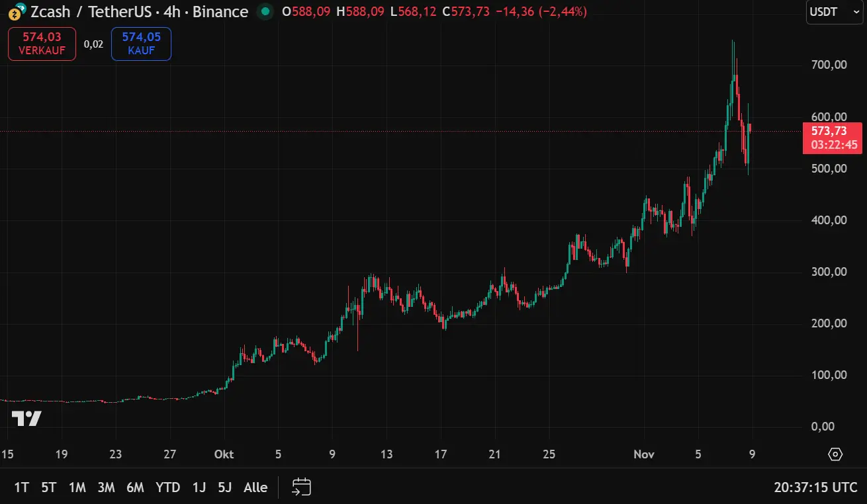The width and height of the screenshot is (867, 504).
Task: Open chart scale settings hexagon icon
Action: pyautogui.click(x=835, y=454)
